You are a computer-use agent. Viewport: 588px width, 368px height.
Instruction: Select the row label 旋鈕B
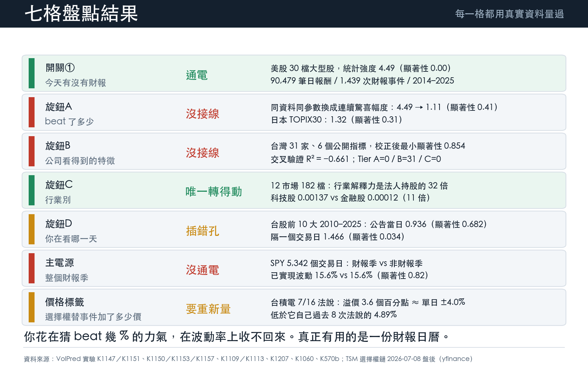click(58, 146)
